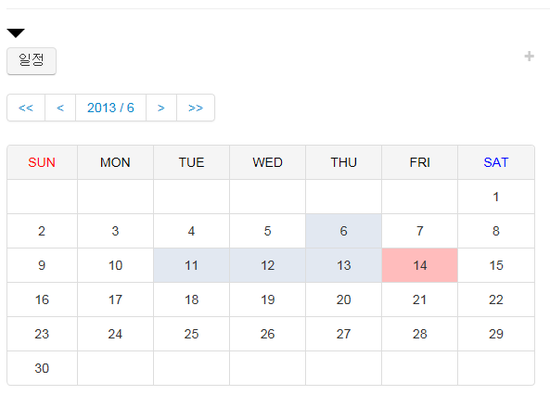The image size is (550, 395).
Task: Go to next month with > button
Action: [x=161, y=108]
